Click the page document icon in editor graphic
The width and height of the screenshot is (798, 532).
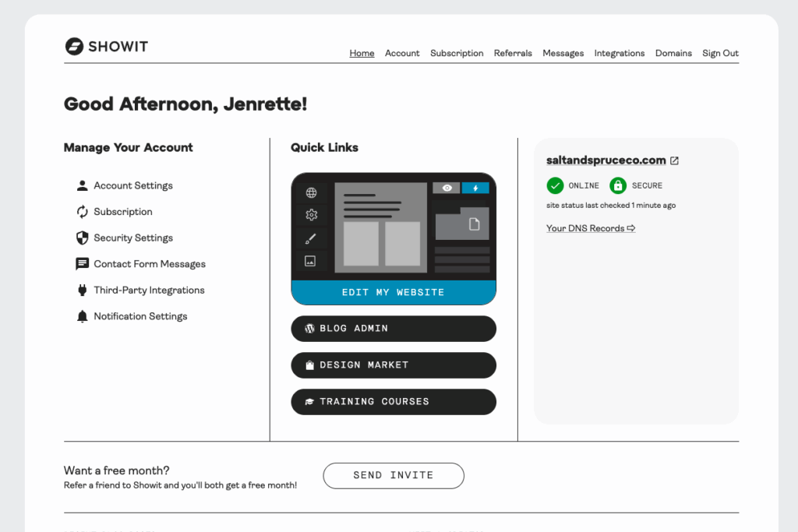pos(475,224)
